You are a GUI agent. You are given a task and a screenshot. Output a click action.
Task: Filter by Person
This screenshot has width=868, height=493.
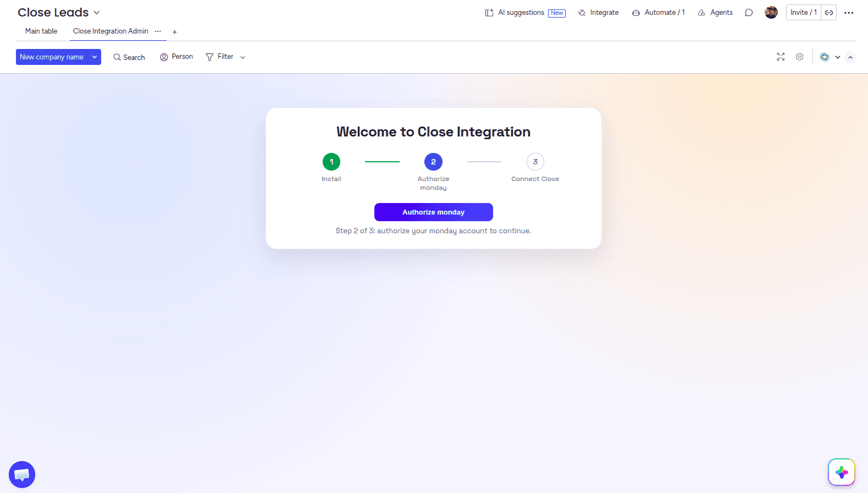[176, 57]
